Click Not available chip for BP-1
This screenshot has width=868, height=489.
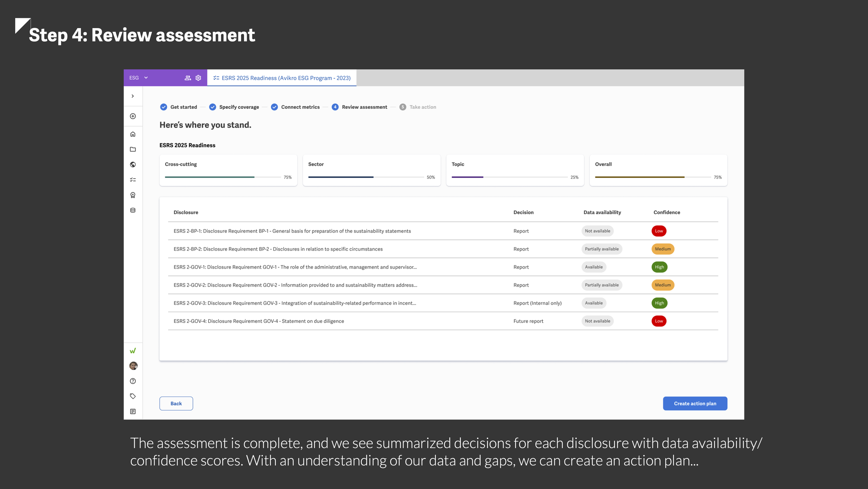pyautogui.click(x=598, y=231)
